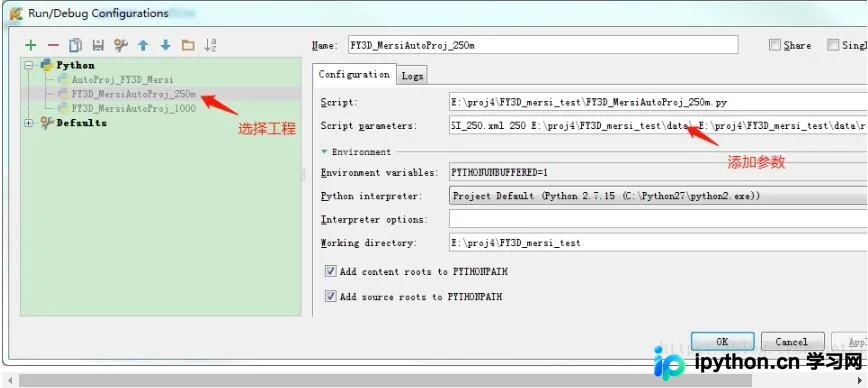Screen dimensions: 868x388
Task: Move the configuration down
Action: pyautogui.click(x=166, y=45)
